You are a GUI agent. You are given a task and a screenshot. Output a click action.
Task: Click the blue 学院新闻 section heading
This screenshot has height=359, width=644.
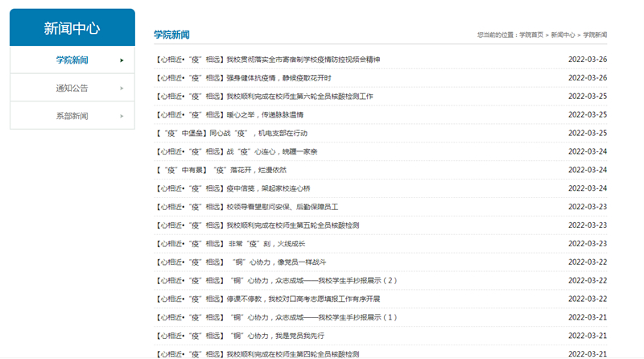[x=171, y=35]
